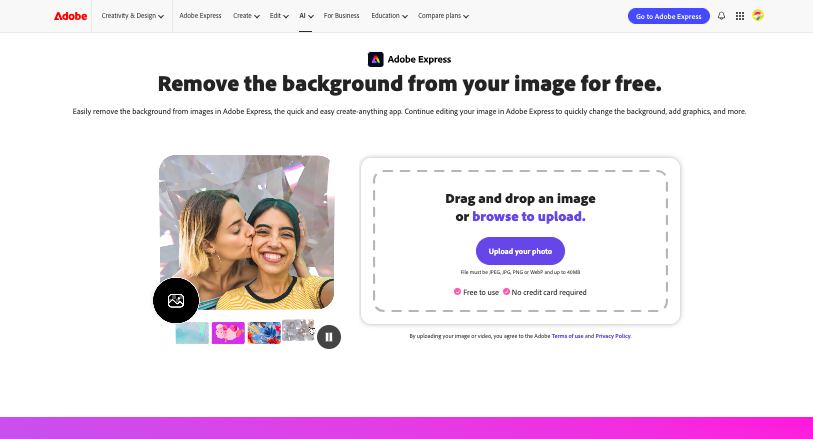
Task: Click the Adobe Express logo icon
Action: 375,60
